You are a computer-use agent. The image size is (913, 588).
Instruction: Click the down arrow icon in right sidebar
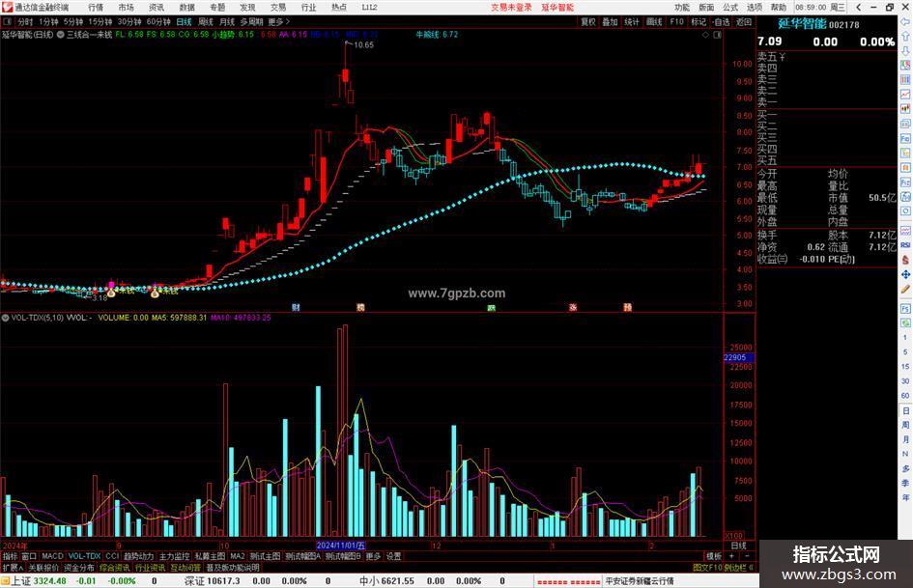coord(905,50)
